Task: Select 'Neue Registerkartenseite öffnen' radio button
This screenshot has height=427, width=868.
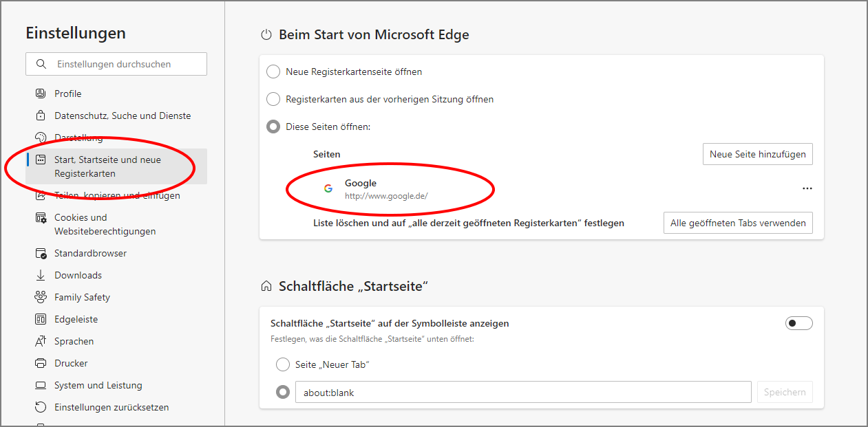Action: (273, 72)
